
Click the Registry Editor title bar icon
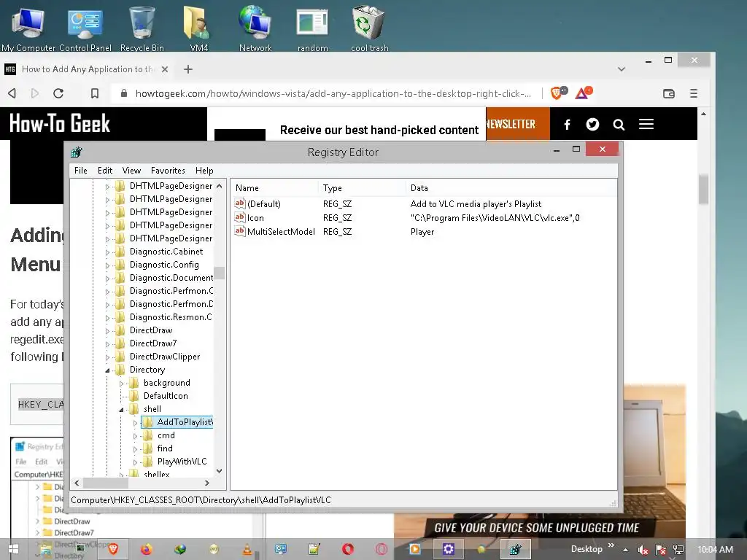[76, 152]
